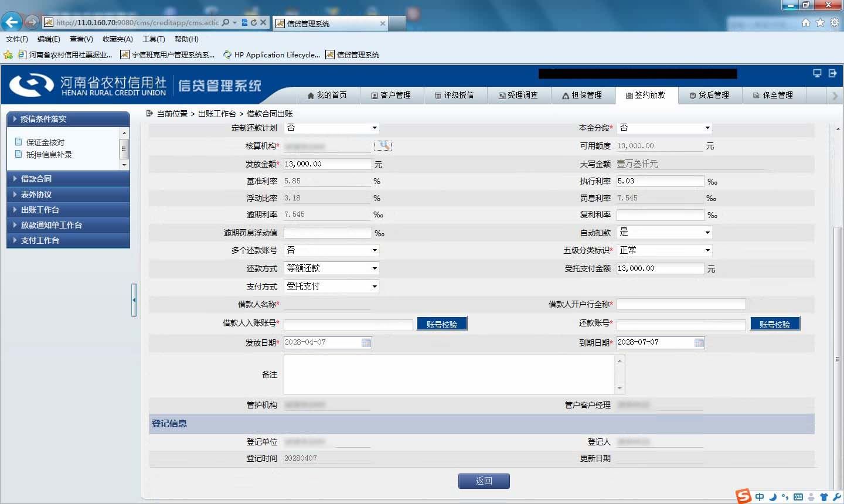Switch to 客户管理 tab
Image resolution: width=844 pixels, height=504 pixels.
coord(391,95)
